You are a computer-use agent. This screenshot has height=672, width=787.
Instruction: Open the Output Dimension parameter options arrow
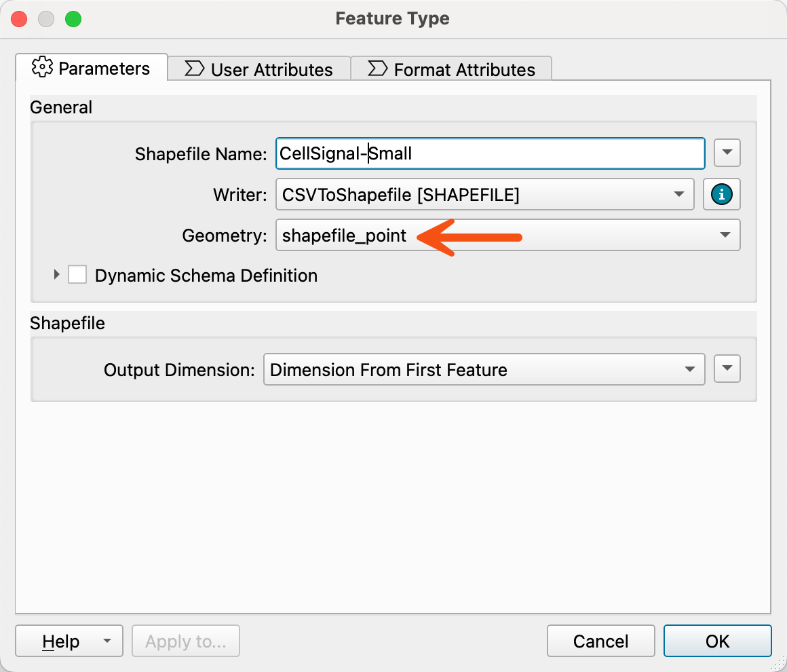point(727,369)
